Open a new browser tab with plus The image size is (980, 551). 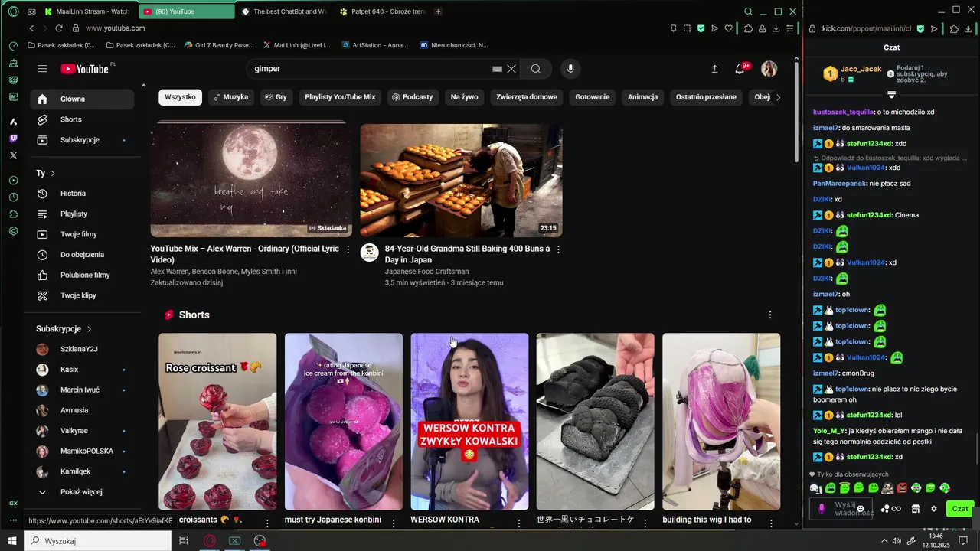click(438, 11)
